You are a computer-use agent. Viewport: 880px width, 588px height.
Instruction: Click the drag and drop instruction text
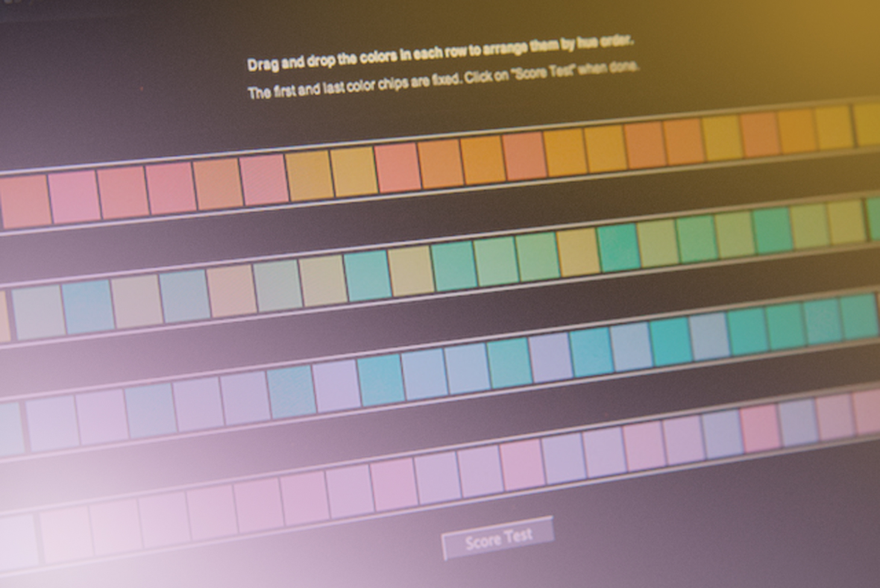[x=443, y=54]
